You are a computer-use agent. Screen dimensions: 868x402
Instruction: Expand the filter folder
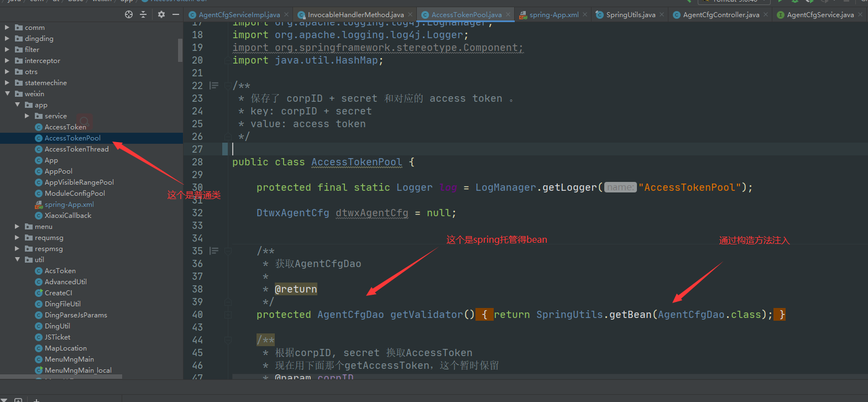tap(7, 49)
